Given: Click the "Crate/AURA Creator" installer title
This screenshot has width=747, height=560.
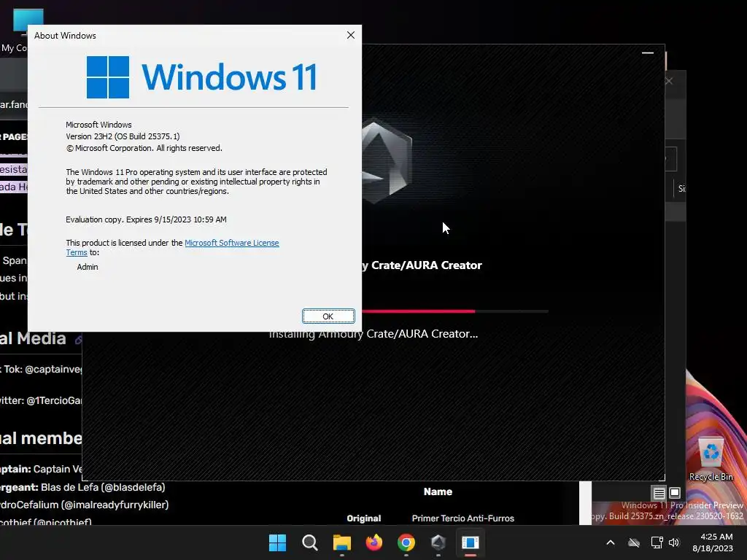Looking at the screenshot, I should (x=422, y=265).
